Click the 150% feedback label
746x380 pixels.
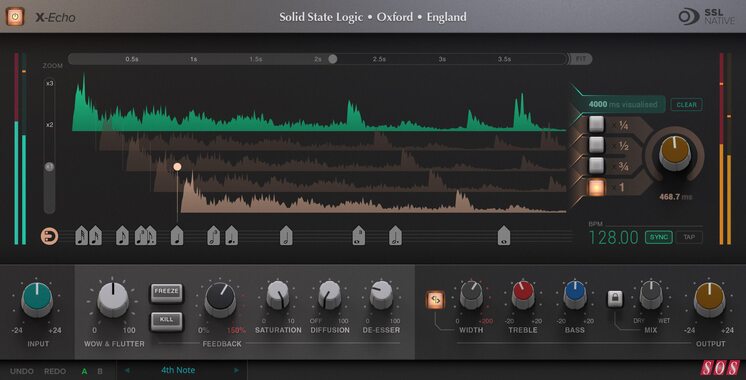pyautogui.click(x=236, y=330)
